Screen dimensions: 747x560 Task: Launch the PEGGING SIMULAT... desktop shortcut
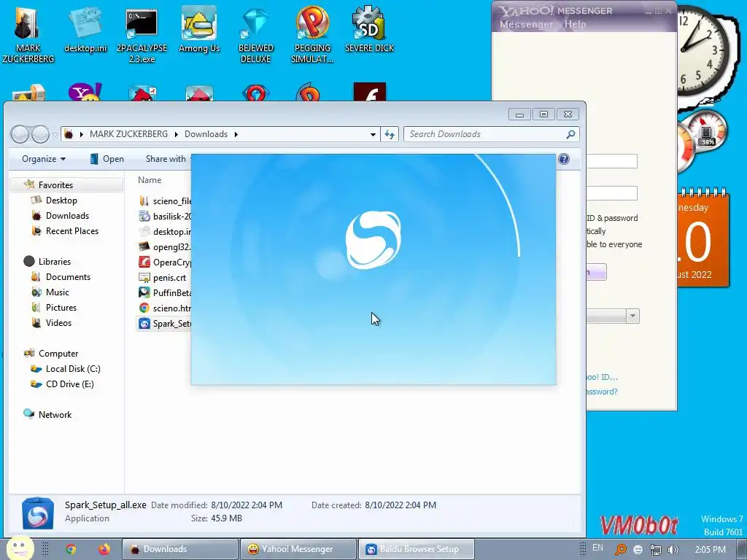click(312, 34)
